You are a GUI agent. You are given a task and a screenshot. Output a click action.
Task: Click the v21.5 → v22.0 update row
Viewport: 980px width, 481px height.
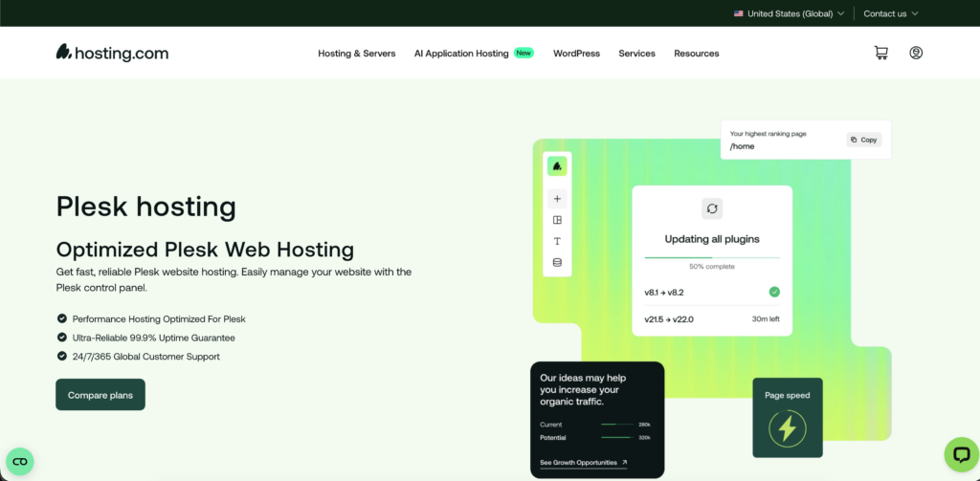tap(712, 319)
